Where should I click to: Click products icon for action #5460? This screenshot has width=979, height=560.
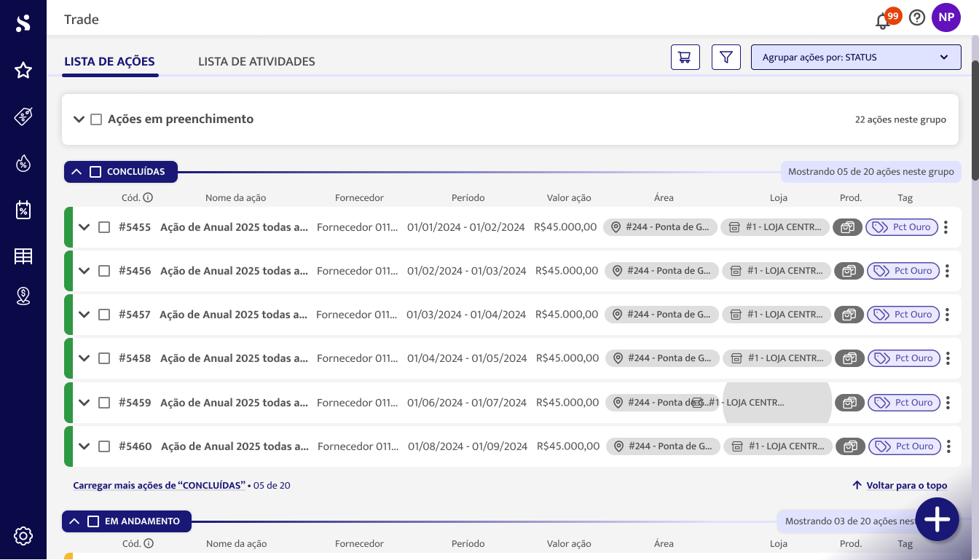coord(852,446)
